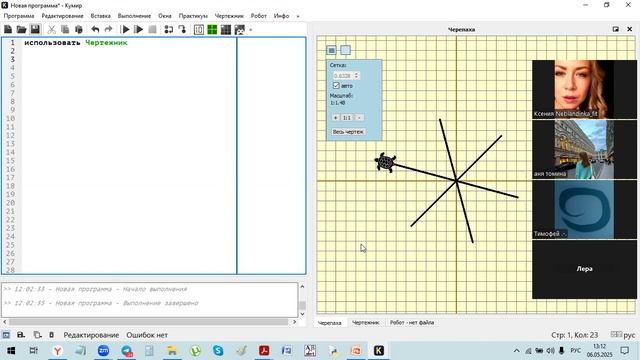Save the program with the floppy disk icon
This screenshot has height=360, width=640.
tap(35, 29)
